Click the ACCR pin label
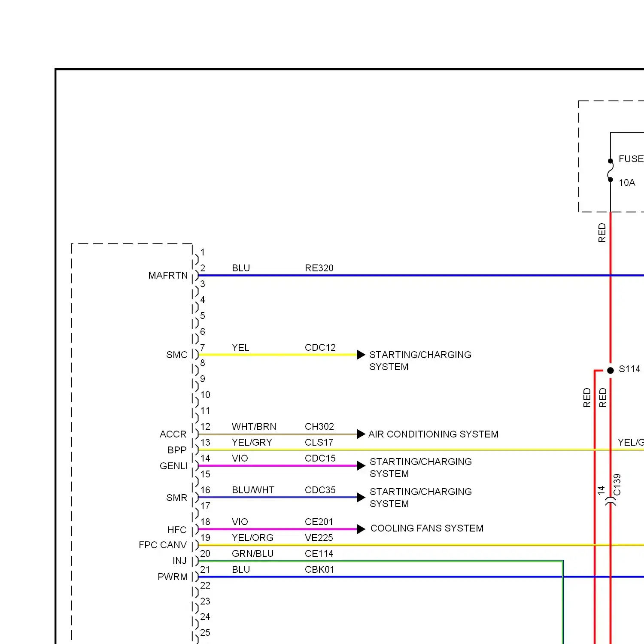Image resolution: width=644 pixels, height=644 pixels. click(173, 434)
